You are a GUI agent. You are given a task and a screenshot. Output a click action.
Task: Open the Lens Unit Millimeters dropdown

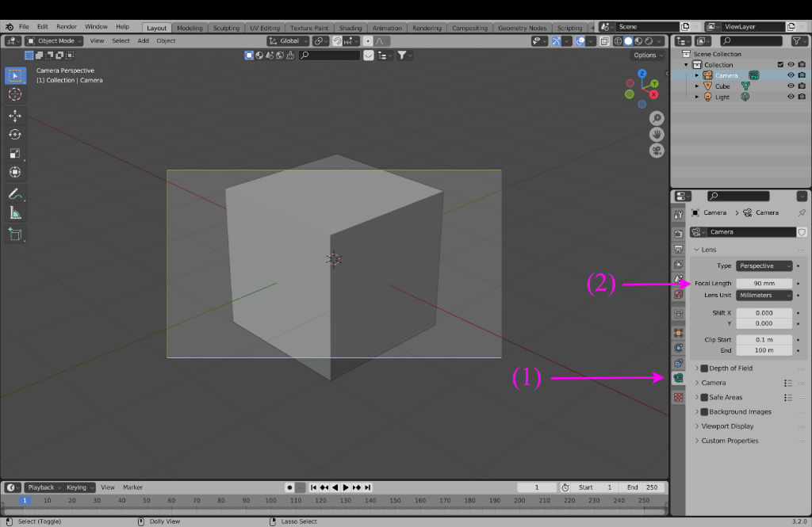[x=764, y=296]
